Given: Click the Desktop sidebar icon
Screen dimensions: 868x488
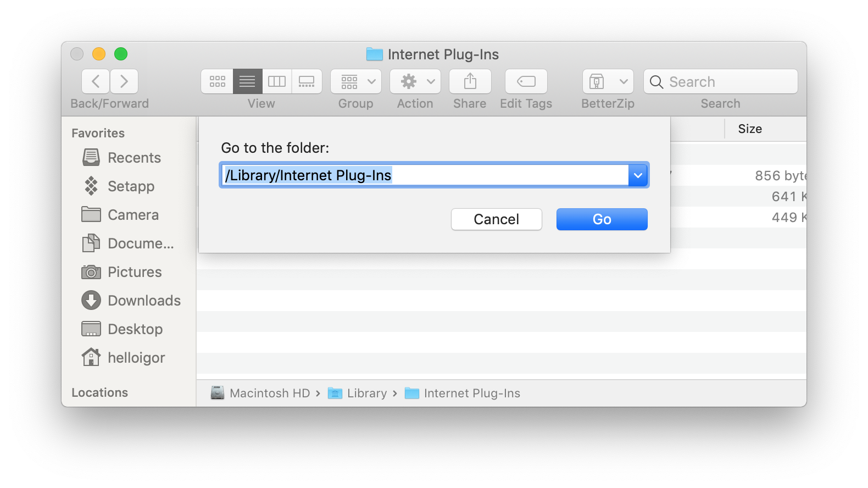Looking at the screenshot, I should point(91,329).
